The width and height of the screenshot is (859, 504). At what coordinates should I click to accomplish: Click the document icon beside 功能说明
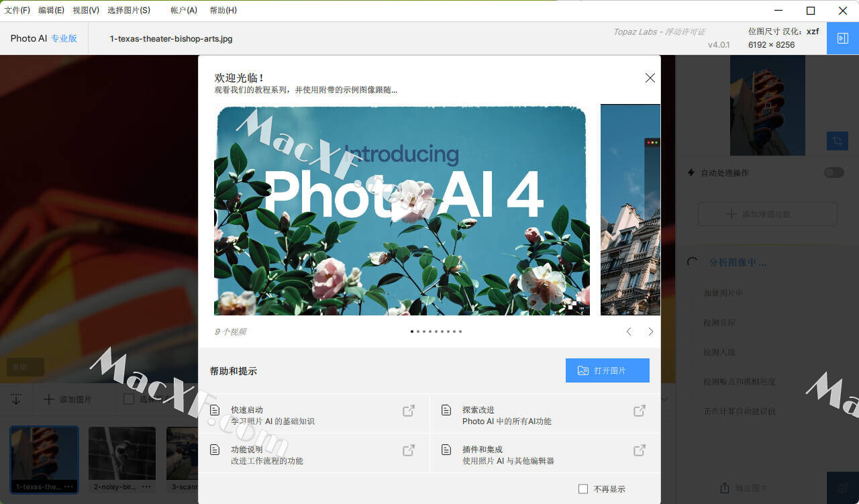point(215,450)
